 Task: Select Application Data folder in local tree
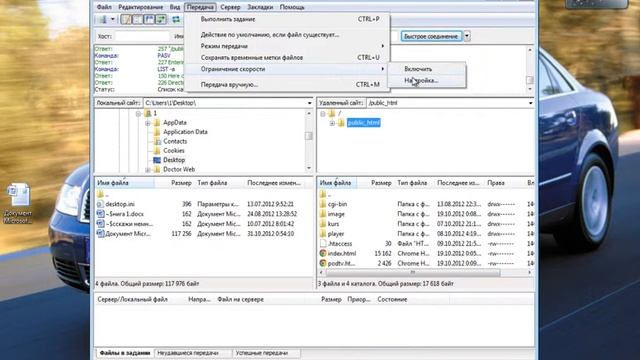[185, 132]
